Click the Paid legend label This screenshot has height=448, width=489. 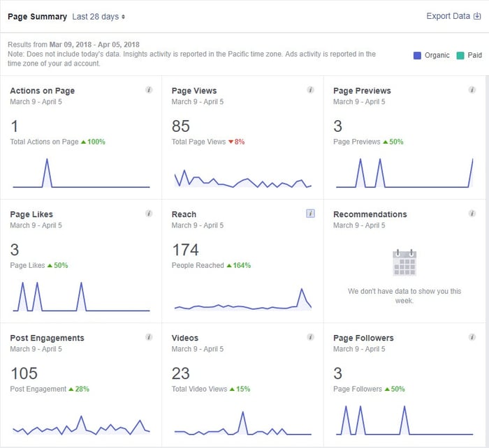click(x=474, y=55)
